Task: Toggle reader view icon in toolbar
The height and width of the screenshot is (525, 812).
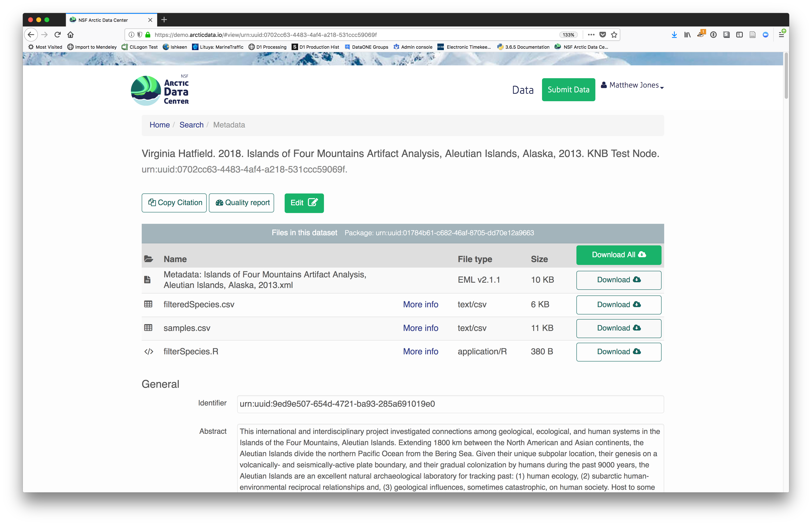Action: pyautogui.click(x=752, y=35)
